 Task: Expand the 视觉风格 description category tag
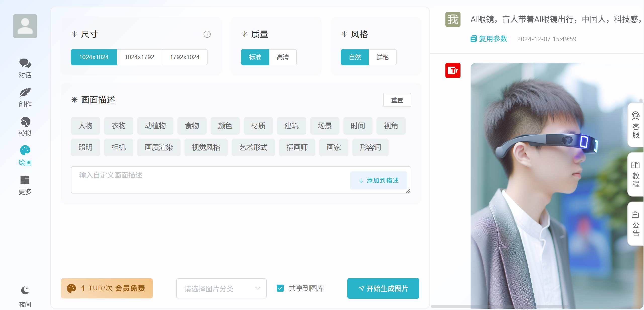point(206,147)
